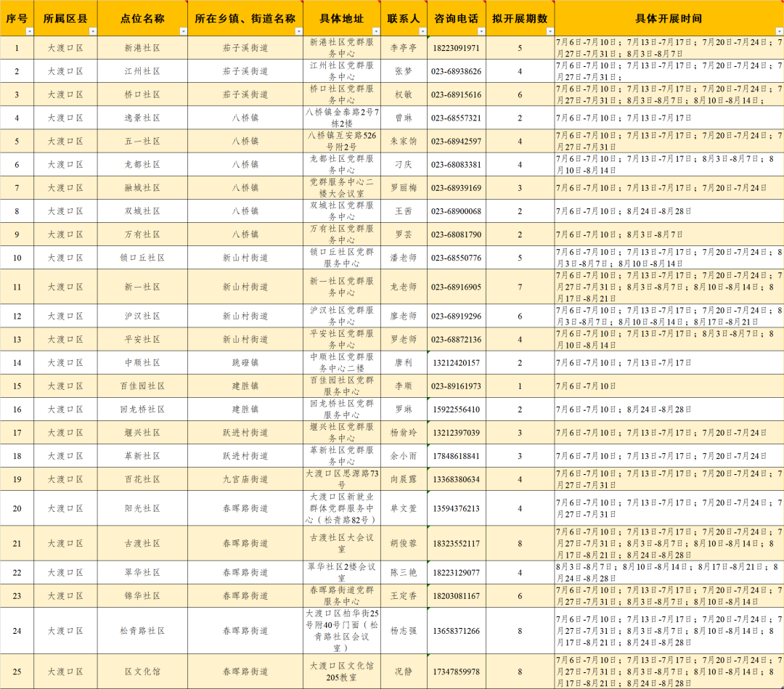Click phone number 13212420157

click(x=456, y=363)
